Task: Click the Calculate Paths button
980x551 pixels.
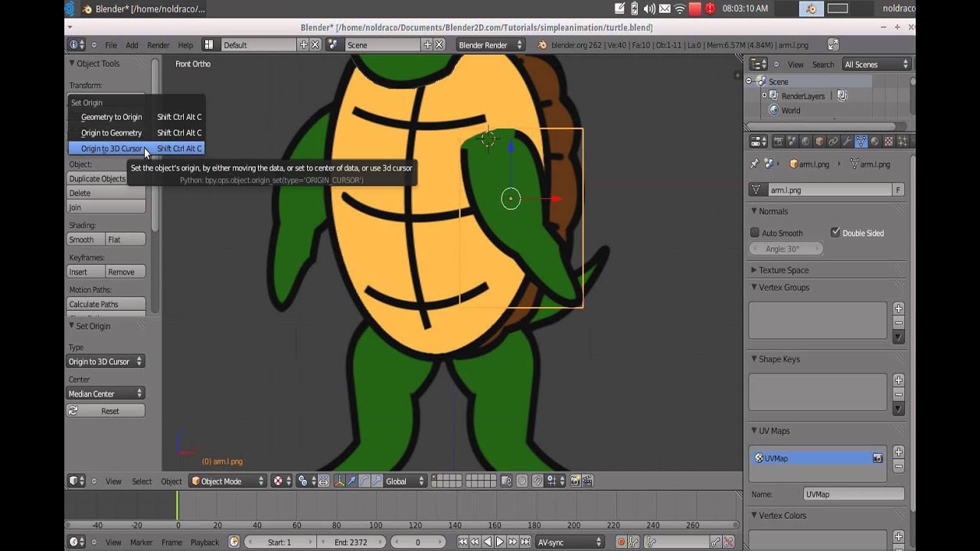Action: click(106, 304)
